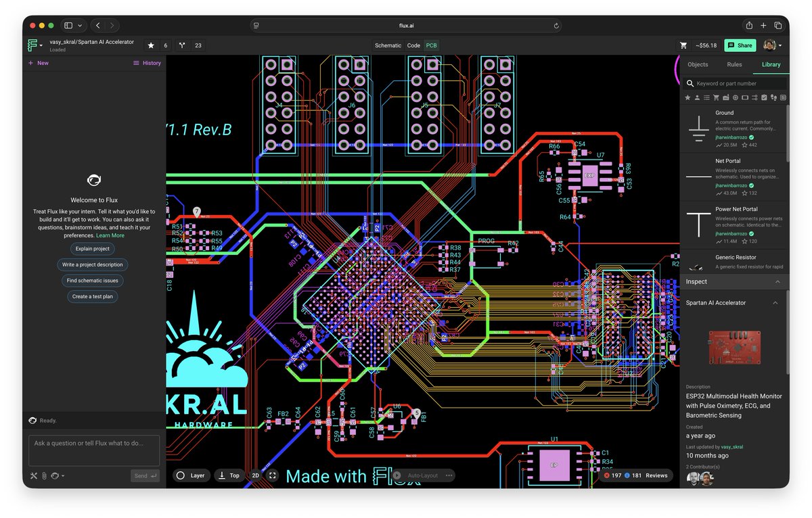Screen dimensions: 812x518
Task: Click the tools wrench icon below chat input
Action: [33, 476]
